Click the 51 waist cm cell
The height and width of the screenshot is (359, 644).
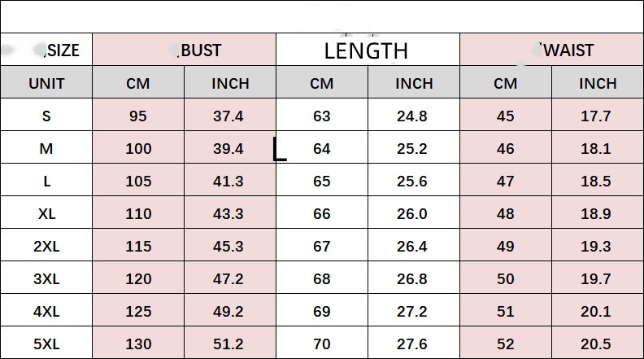tap(506, 311)
